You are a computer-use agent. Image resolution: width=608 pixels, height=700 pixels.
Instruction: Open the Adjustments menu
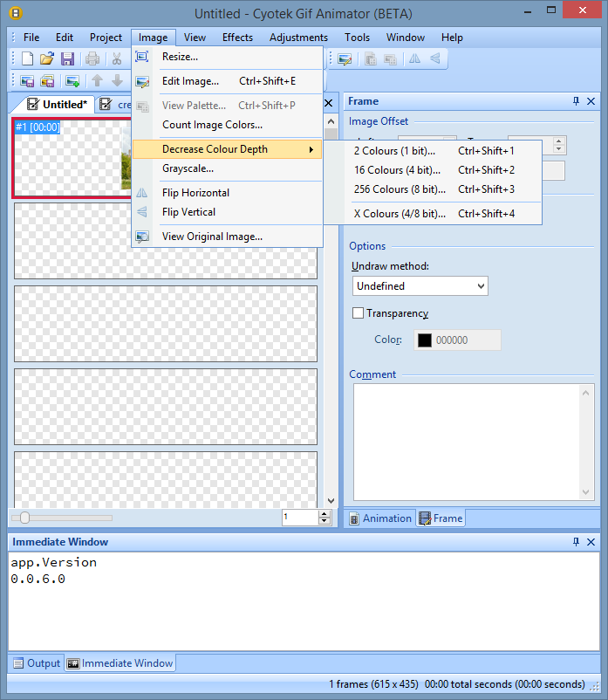(298, 38)
